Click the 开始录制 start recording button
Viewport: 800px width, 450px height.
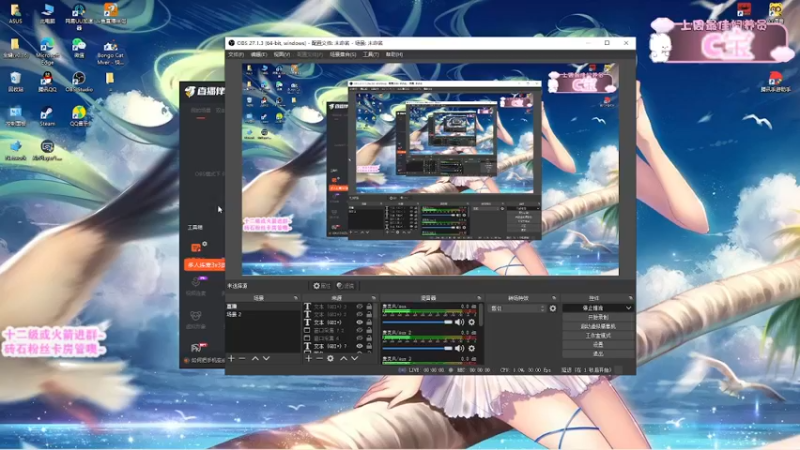[x=598, y=317]
